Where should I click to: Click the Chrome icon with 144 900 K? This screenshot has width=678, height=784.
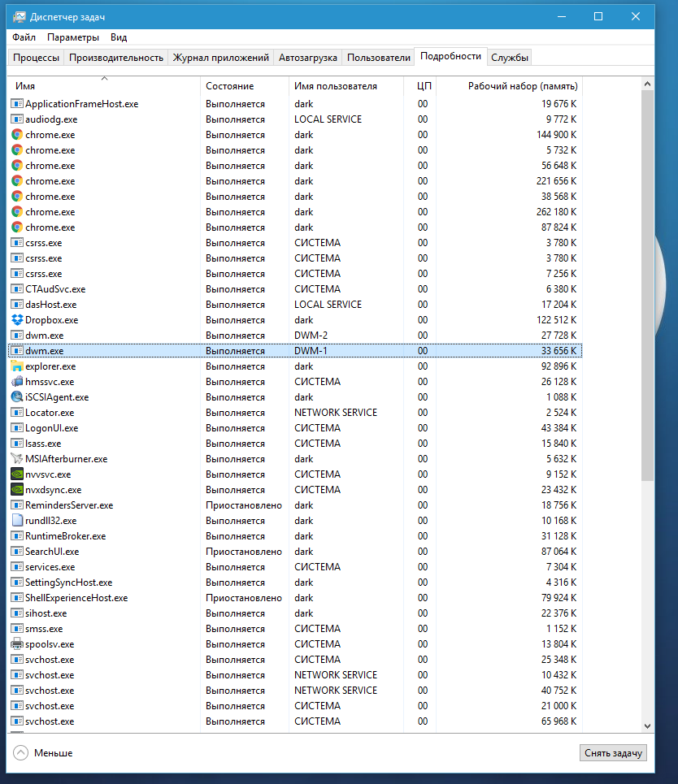pos(17,135)
